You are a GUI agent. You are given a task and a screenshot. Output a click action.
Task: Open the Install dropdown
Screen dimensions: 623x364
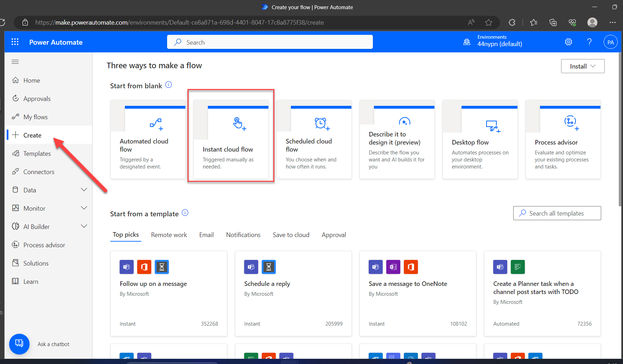pyautogui.click(x=583, y=66)
